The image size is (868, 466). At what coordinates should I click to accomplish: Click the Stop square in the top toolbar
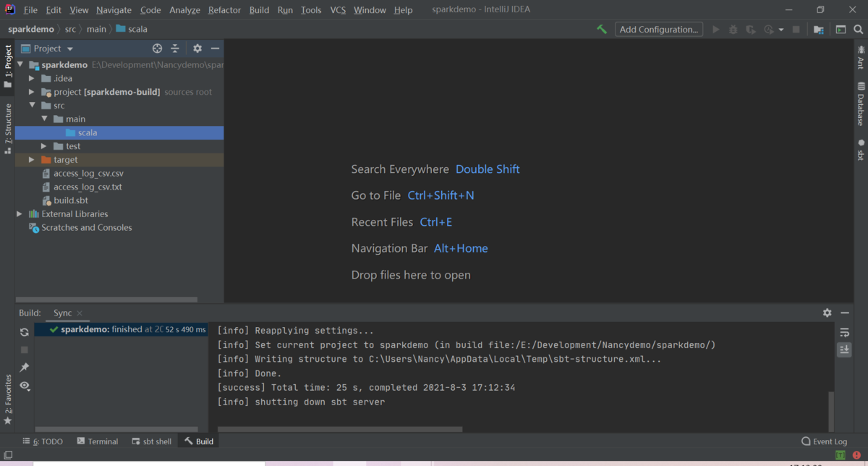point(796,30)
